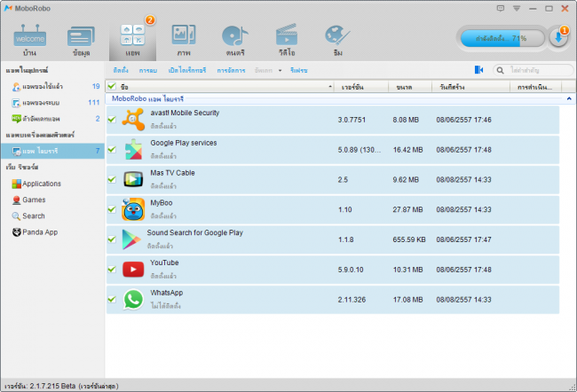The width and height of the screenshot is (577, 392).
Task: Uncheck Mas TV Cable checkbox
Action: [x=112, y=179]
